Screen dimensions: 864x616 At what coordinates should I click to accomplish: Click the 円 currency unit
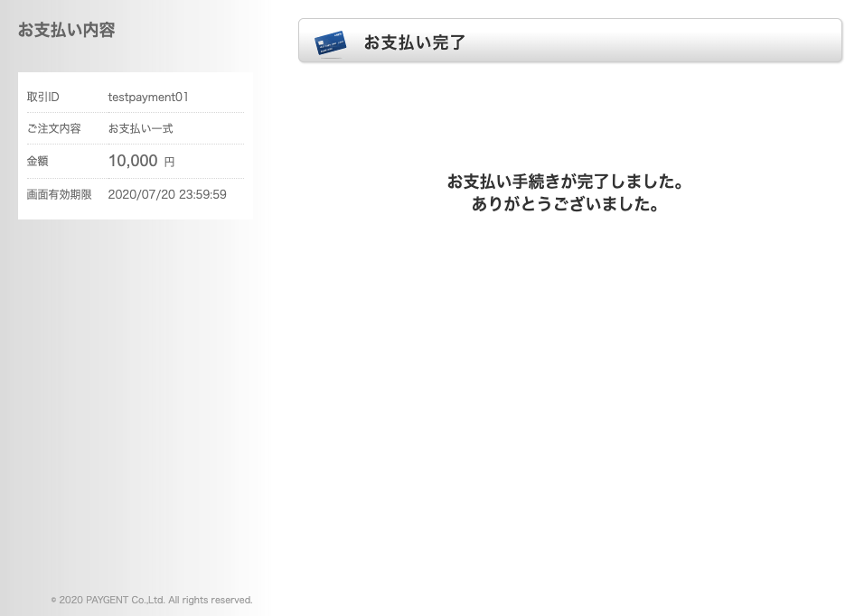coord(169,162)
